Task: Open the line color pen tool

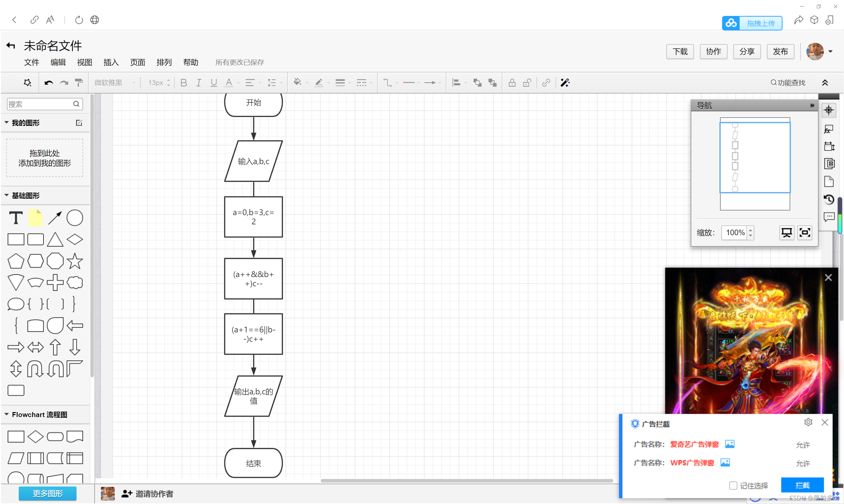Action: pyautogui.click(x=318, y=83)
